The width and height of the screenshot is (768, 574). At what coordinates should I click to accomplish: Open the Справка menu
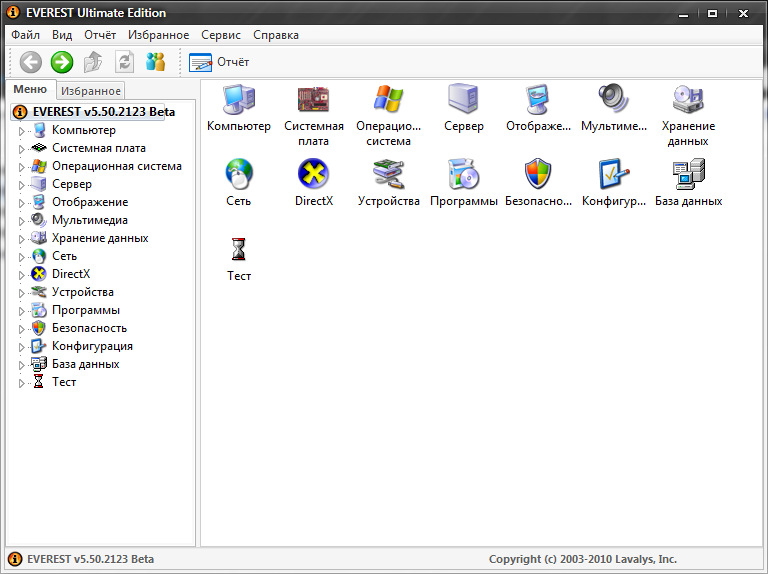pos(276,35)
